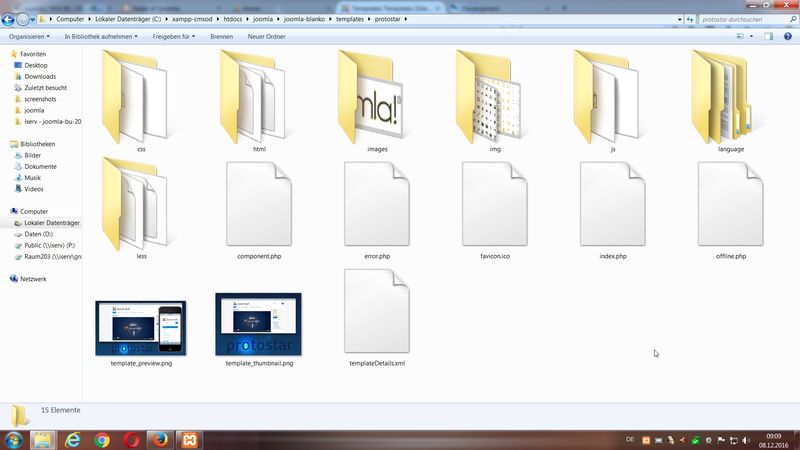Screen dimensions: 800x450
Task: Launch XAMPP from the taskbar
Action: (x=188, y=439)
